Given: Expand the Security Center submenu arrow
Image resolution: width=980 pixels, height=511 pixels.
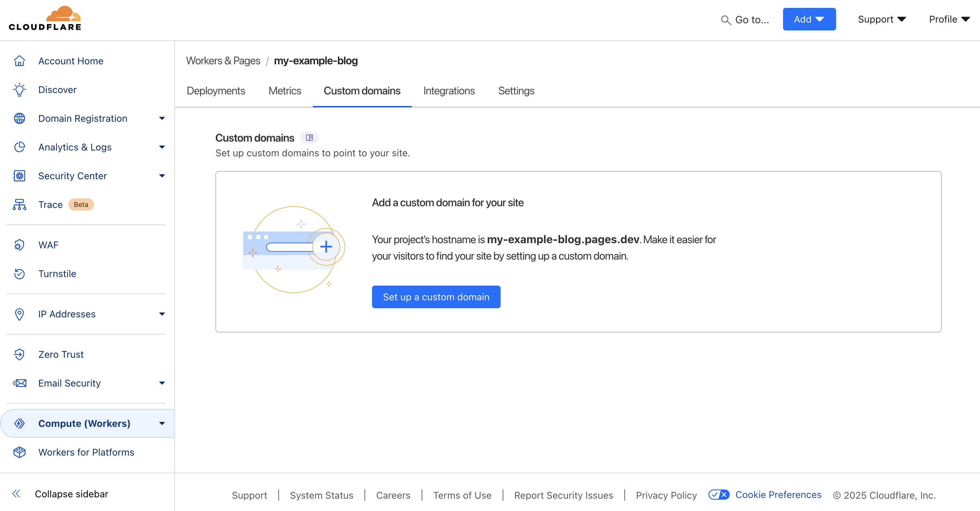Looking at the screenshot, I should (x=162, y=176).
